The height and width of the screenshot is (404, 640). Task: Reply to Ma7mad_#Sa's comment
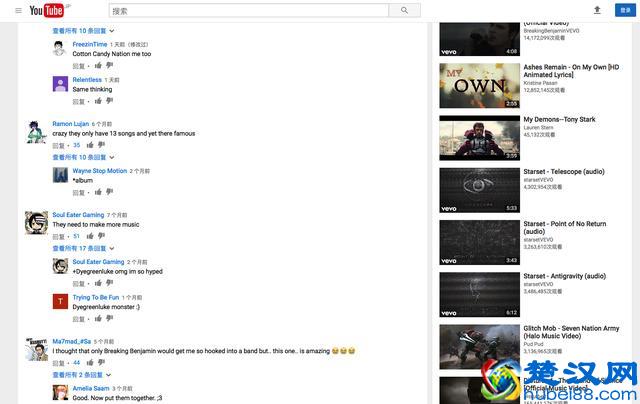click(x=58, y=363)
